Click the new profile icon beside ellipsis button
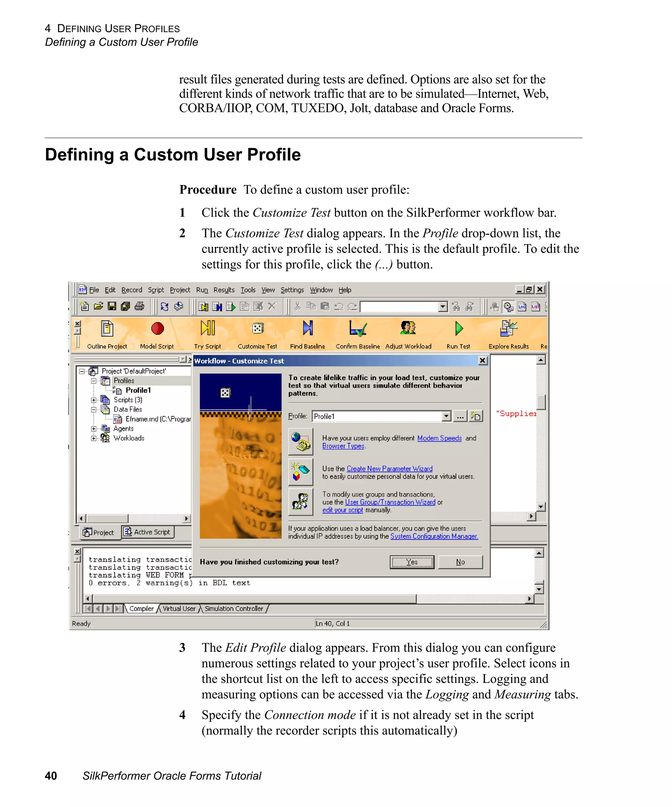The image size is (672, 807). click(x=476, y=416)
